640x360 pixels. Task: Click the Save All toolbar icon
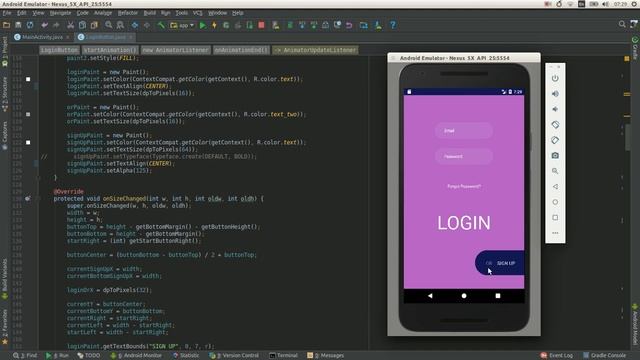coord(18,25)
